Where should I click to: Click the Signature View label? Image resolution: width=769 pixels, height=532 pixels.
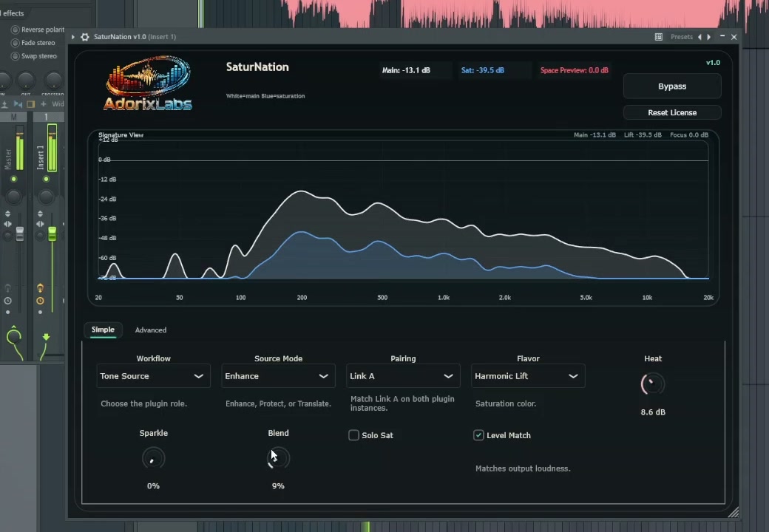121,134
